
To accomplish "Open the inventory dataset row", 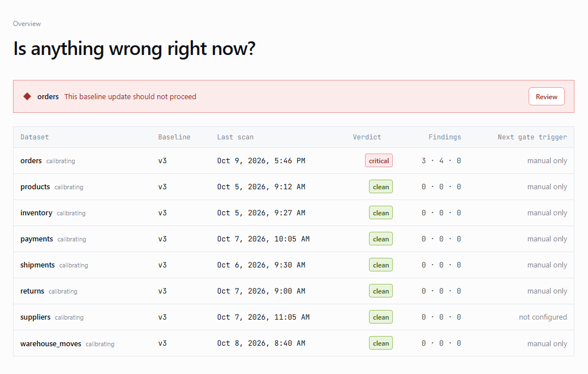I will (294, 213).
